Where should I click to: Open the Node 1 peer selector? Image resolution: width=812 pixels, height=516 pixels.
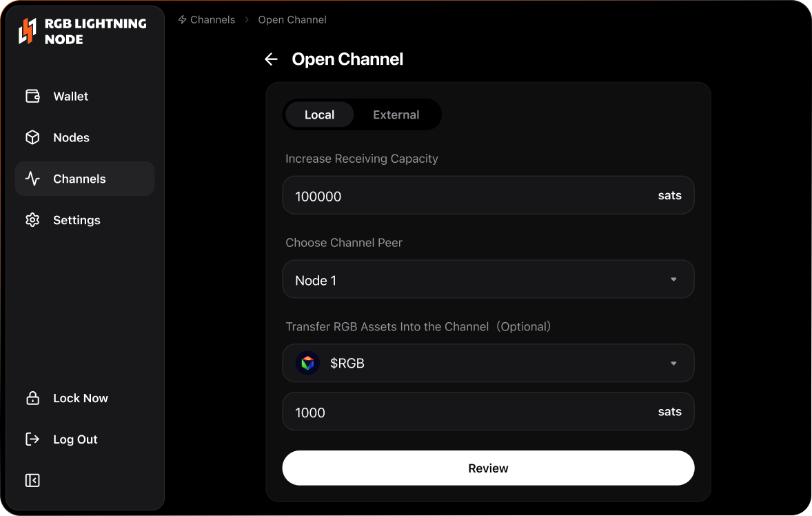488,279
